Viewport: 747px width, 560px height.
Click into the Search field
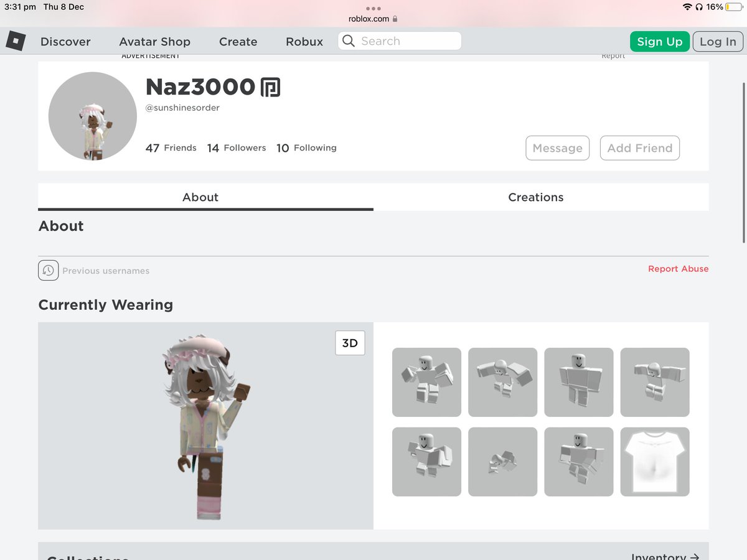(x=400, y=41)
